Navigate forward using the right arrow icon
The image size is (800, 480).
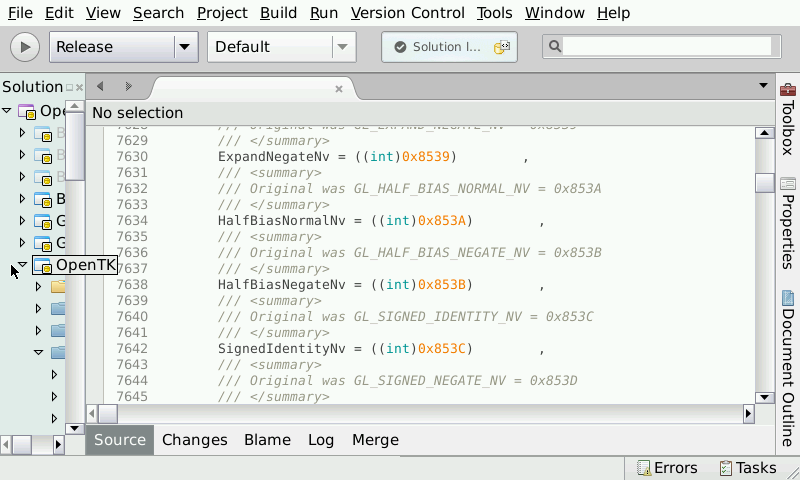click(128, 87)
